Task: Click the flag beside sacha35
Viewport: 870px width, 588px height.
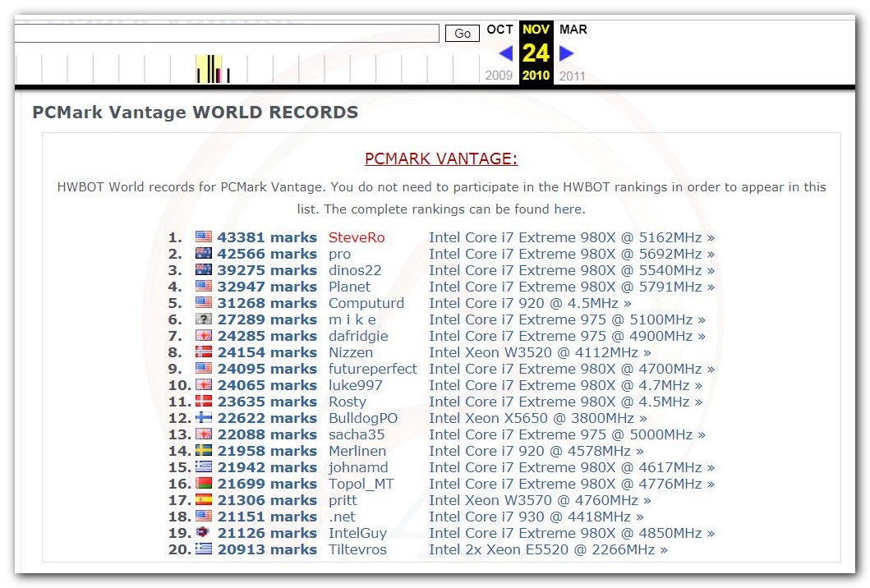Action: [x=204, y=434]
